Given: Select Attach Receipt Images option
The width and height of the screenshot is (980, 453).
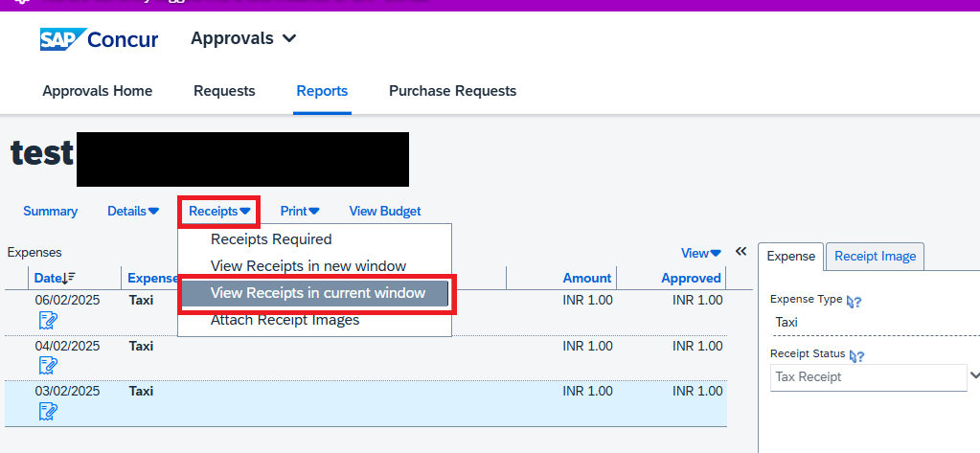Looking at the screenshot, I should point(285,320).
